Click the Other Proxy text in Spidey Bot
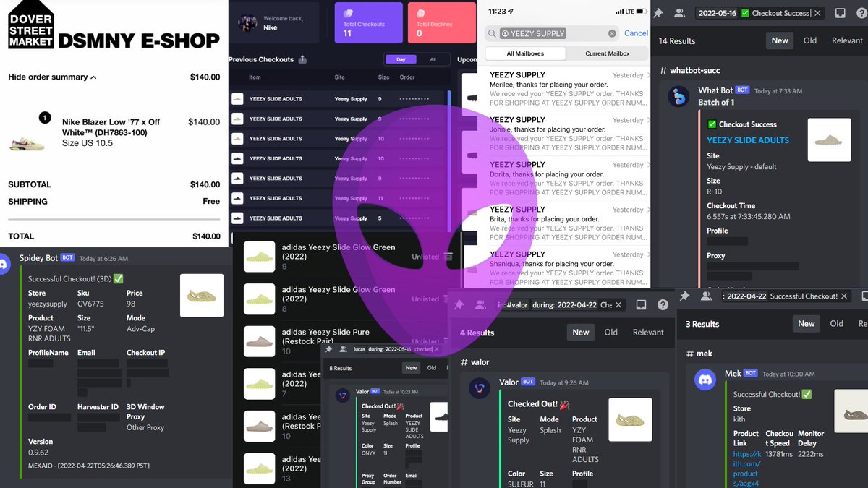868x488 pixels. pyautogui.click(x=145, y=427)
